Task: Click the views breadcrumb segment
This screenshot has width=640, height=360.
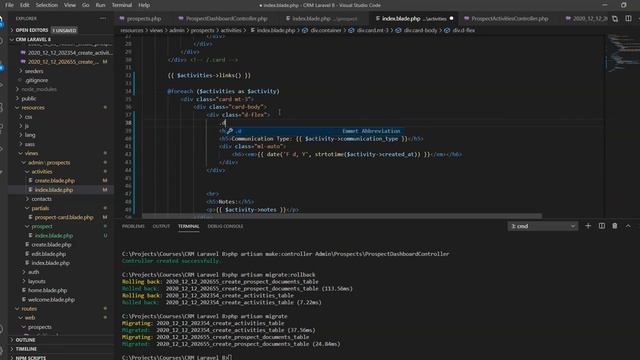Action: [x=156, y=30]
